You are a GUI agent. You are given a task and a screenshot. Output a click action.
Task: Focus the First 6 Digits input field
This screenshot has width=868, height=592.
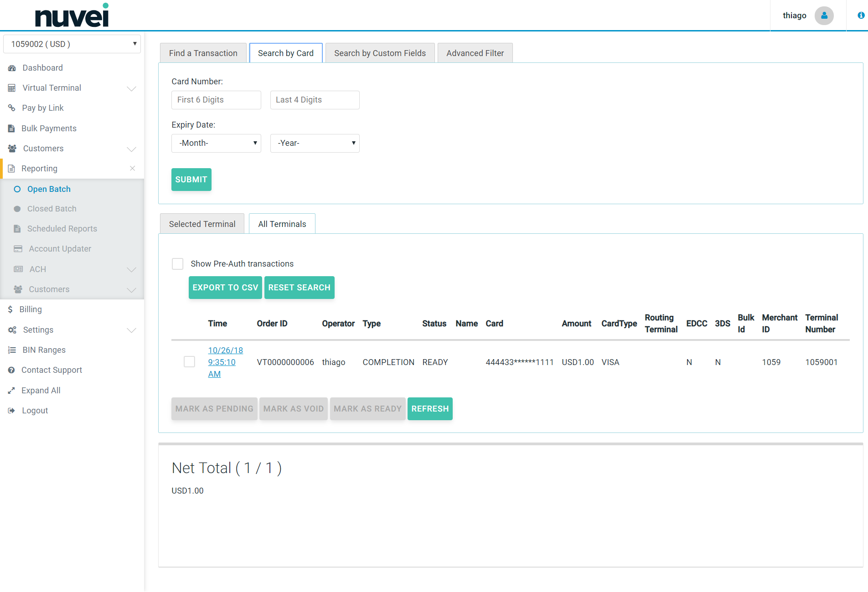[x=216, y=100]
